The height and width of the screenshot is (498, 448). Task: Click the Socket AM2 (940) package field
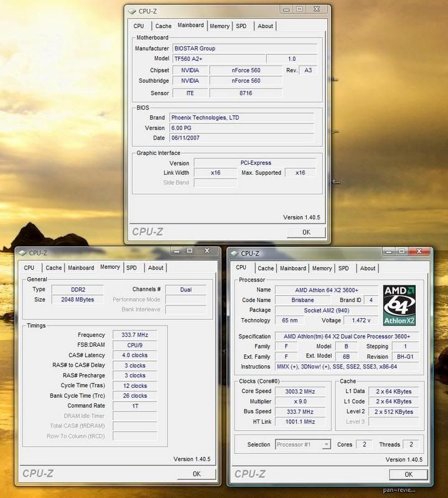click(327, 311)
